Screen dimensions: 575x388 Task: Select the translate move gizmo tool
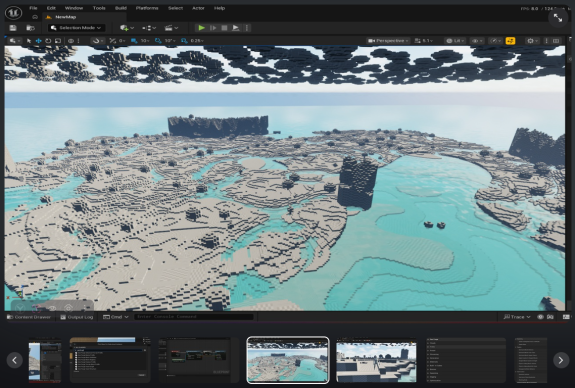(39, 41)
